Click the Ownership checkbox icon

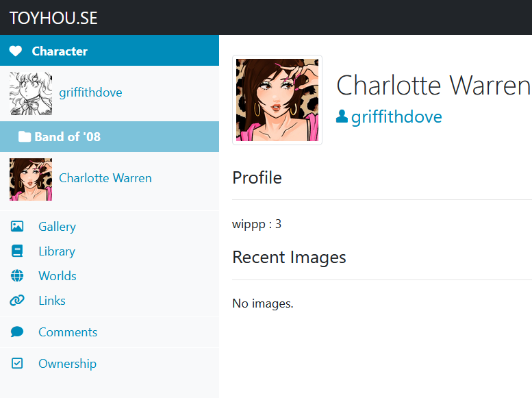[x=17, y=363]
